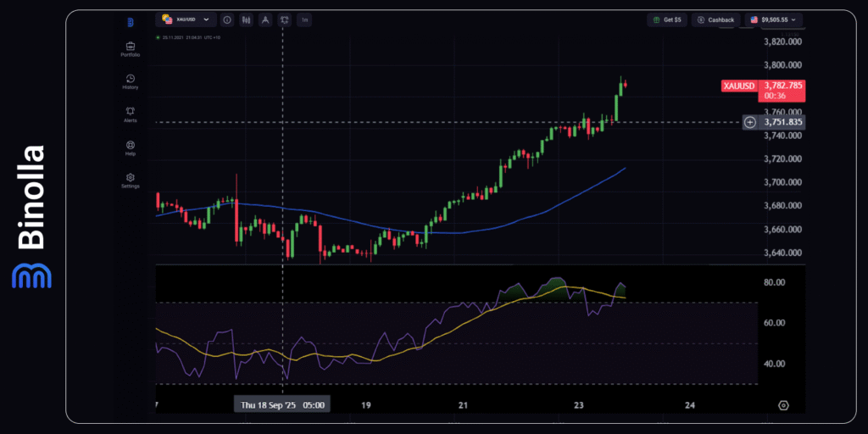The image size is (868, 434).
Task: Open Settings gear in sidebar
Action: coord(131,180)
